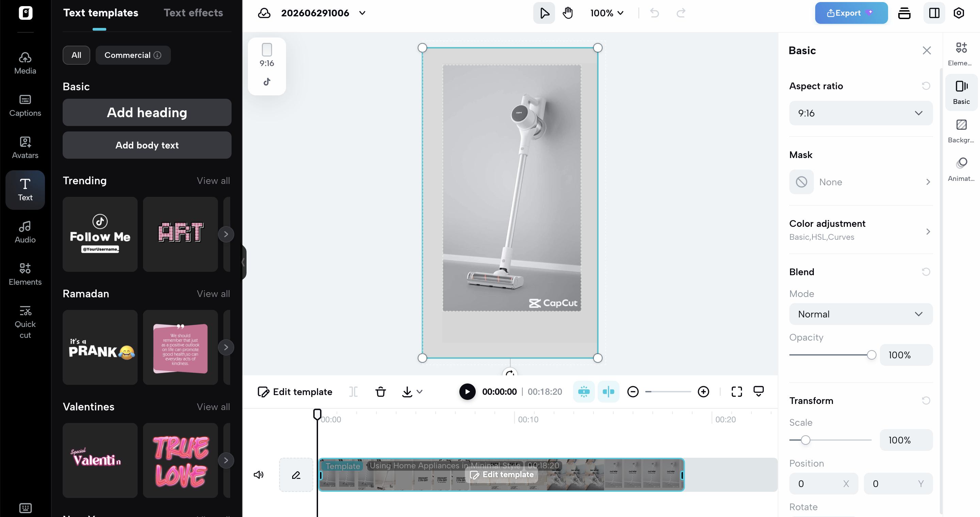Viewport: 980px width, 517px height.
Task: Open the Elements panel in left sidebar
Action: [x=25, y=274]
